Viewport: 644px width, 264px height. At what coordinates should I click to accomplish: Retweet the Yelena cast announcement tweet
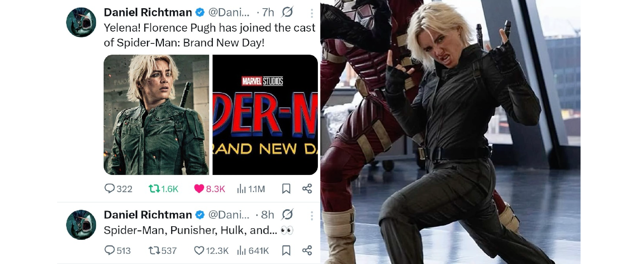tap(154, 189)
